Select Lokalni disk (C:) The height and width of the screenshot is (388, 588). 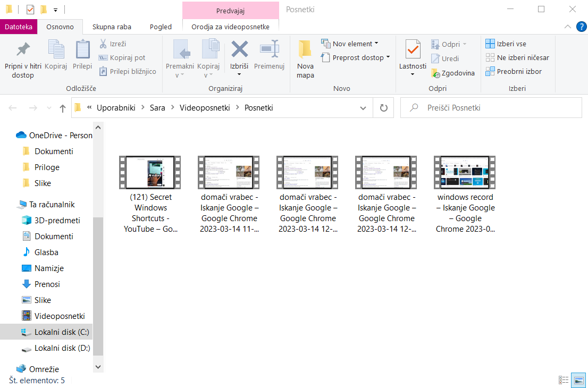coord(46,332)
